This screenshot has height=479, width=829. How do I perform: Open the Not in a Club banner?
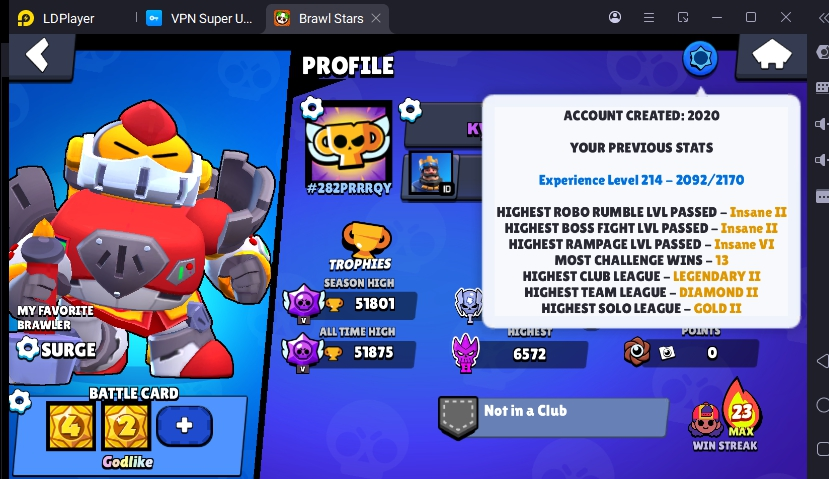[554, 417]
